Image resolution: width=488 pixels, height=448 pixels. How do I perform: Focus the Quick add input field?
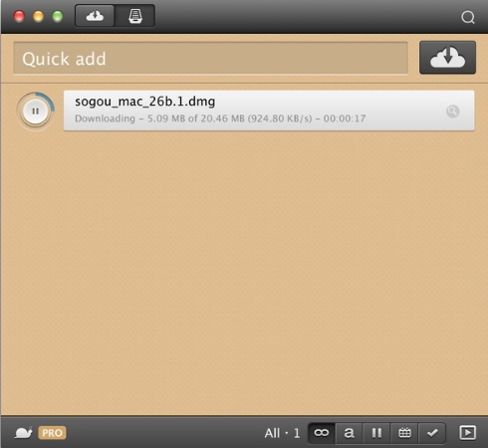[x=210, y=58]
